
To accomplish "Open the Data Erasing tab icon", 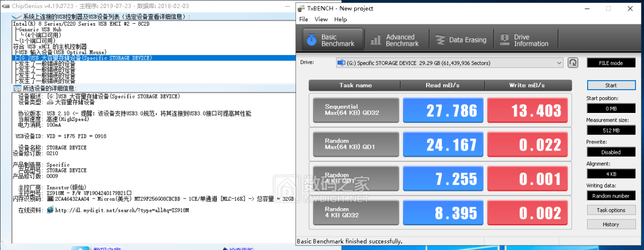I will (x=440, y=40).
